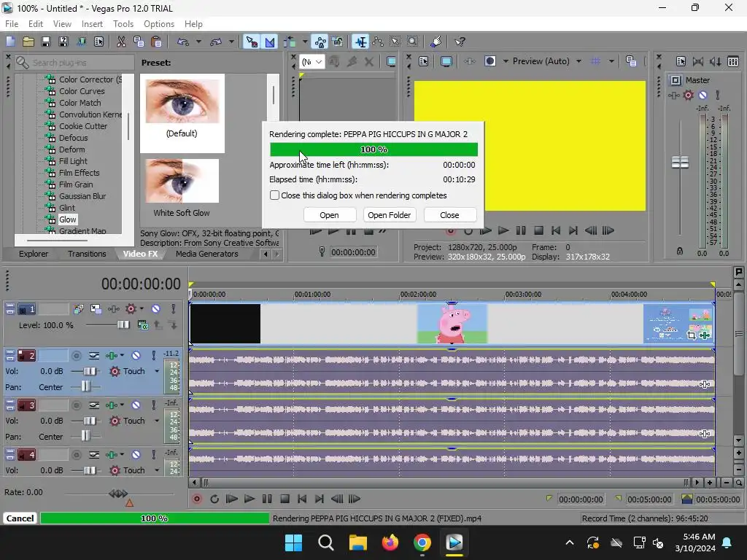Click the Copy icon in toolbar
This screenshot has height=560, width=747.
139,42
